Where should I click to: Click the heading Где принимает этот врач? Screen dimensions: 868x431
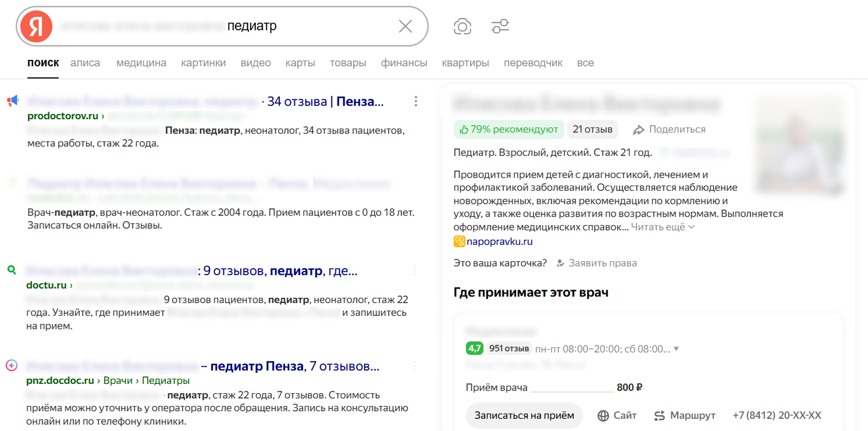[531, 292]
